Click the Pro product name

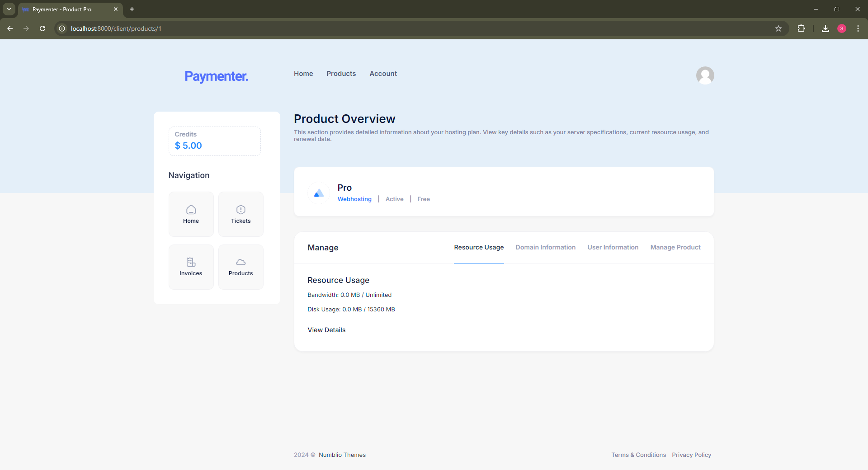[344, 188]
